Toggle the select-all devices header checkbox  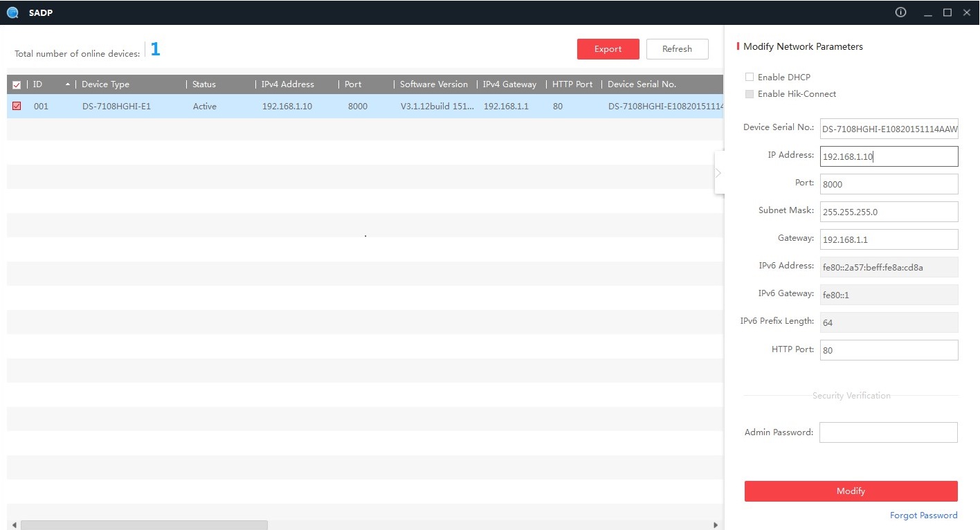(x=17, y=85)
